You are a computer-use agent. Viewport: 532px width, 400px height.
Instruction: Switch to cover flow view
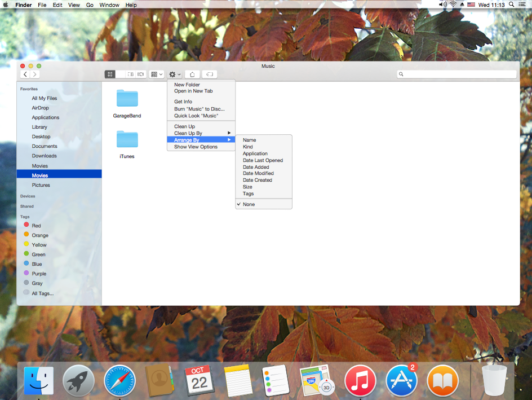pyautogui.click(x=140, y=74)
